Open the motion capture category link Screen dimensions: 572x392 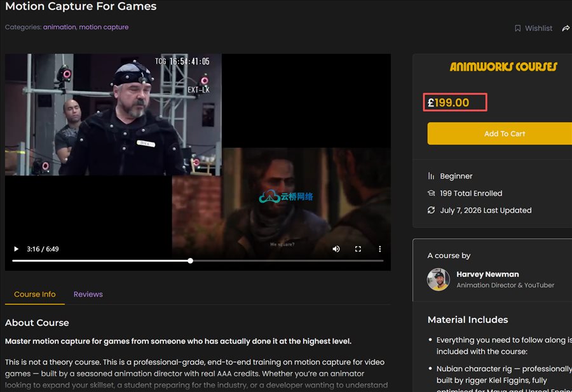click(x=104, y=27)
